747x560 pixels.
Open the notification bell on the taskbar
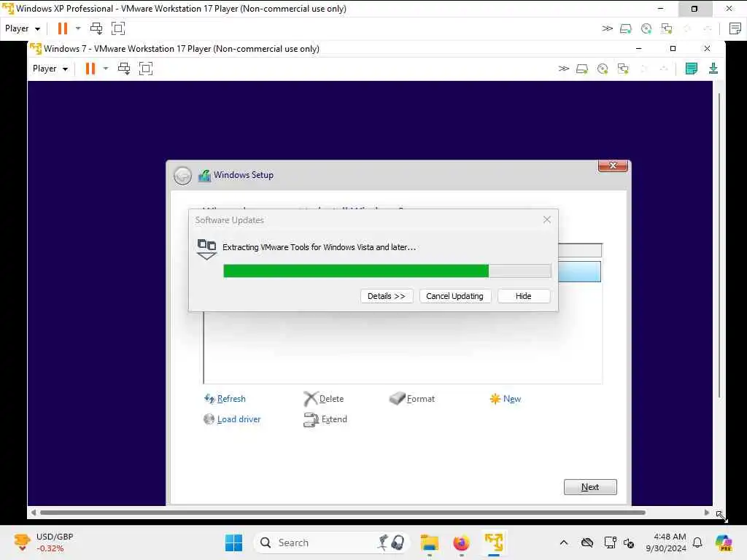point(697,542)
